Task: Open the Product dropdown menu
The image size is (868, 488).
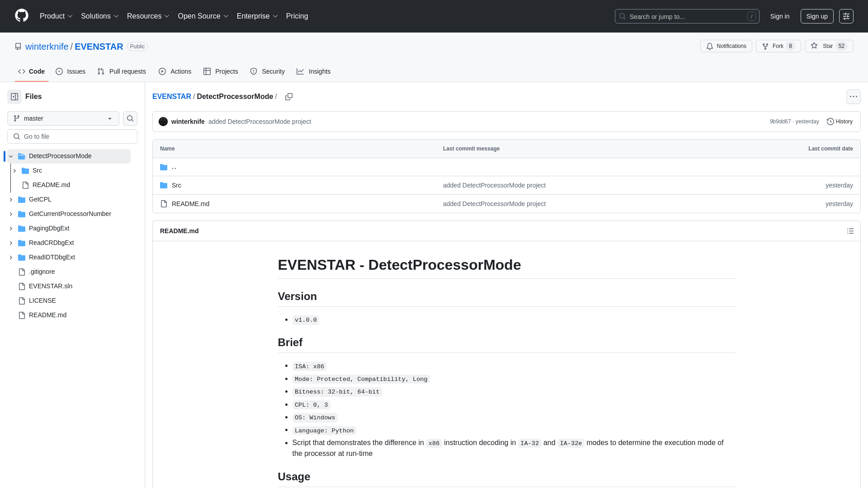Action: click(x=56, y=16)
